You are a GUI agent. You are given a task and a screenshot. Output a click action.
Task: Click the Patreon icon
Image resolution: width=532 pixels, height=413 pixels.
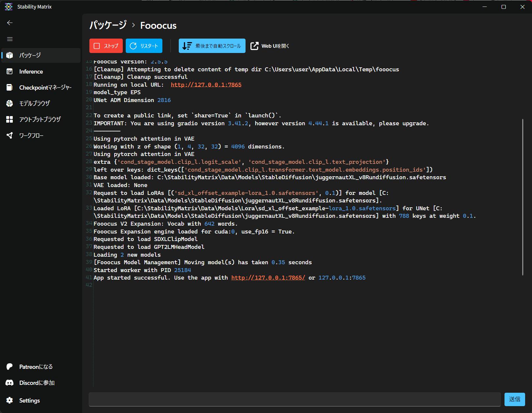tap(9, 367)
